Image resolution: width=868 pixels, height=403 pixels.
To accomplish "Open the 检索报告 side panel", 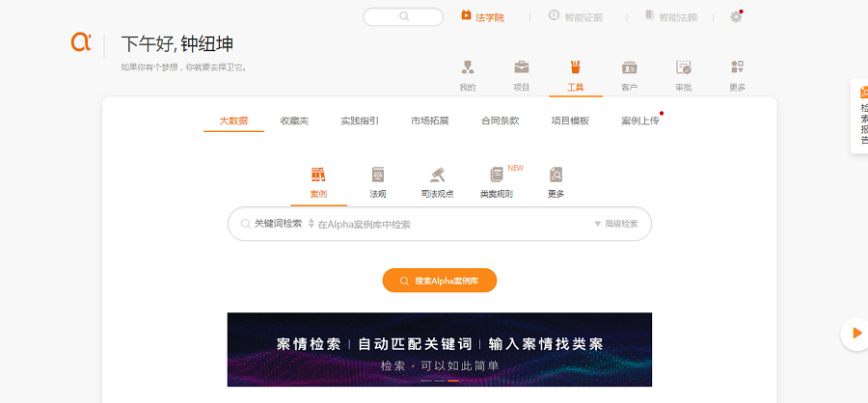I will click(x=859, y=117).
